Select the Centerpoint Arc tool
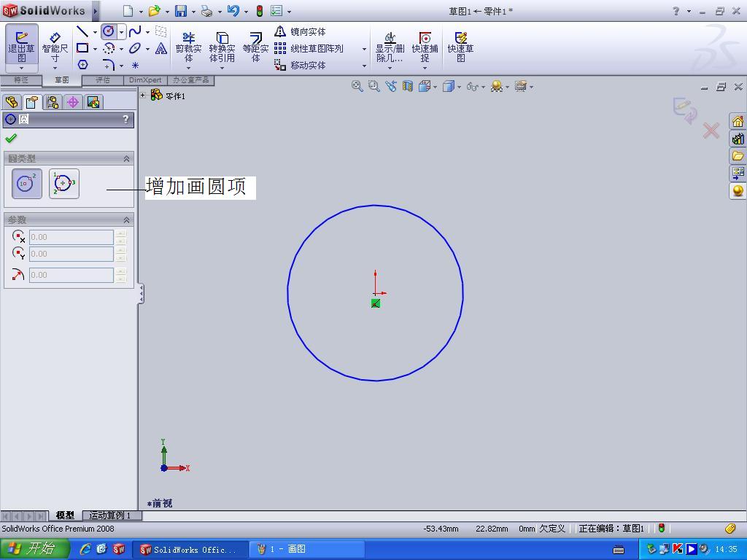This screenshot has height=560, width=747. 109,48
